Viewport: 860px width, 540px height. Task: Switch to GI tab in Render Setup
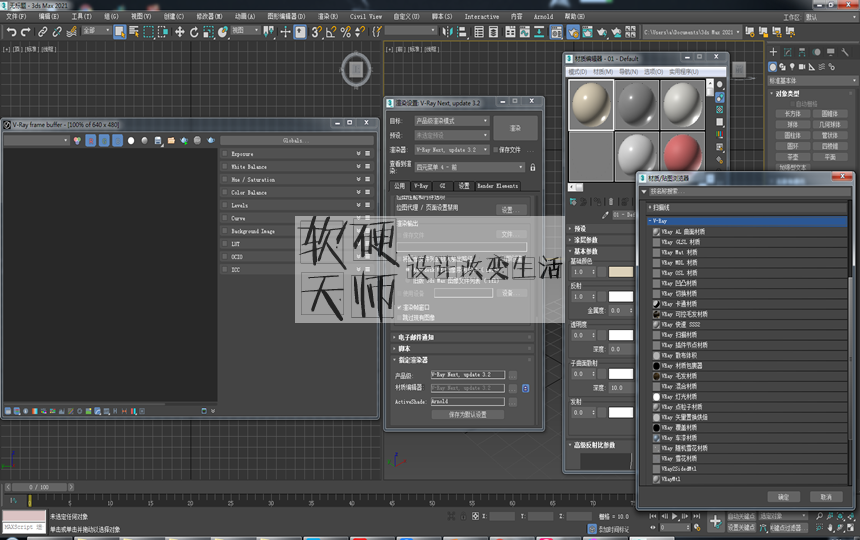(x=443, y=186)
